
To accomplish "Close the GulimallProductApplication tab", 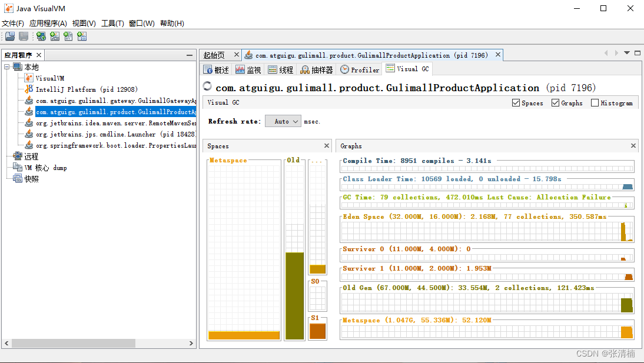I will pyautogui.click(x=498, y=55).
